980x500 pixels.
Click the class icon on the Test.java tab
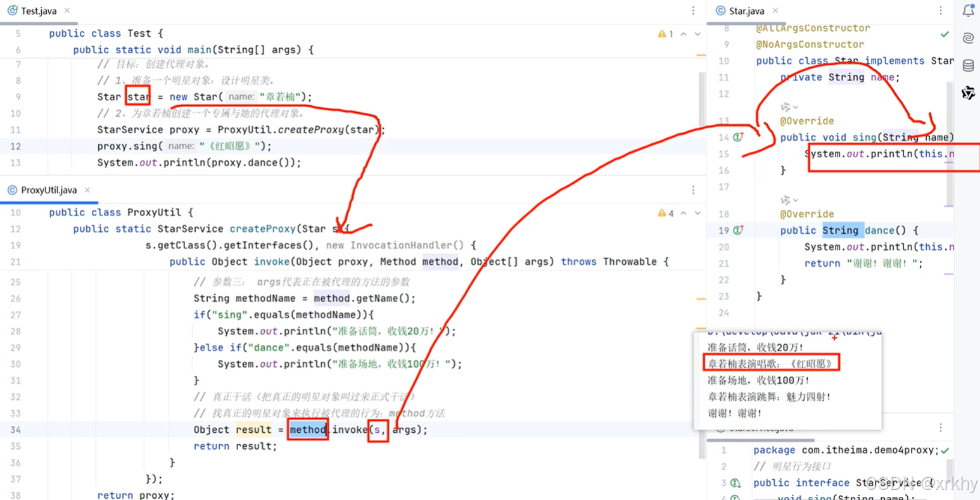click(12, 11)
